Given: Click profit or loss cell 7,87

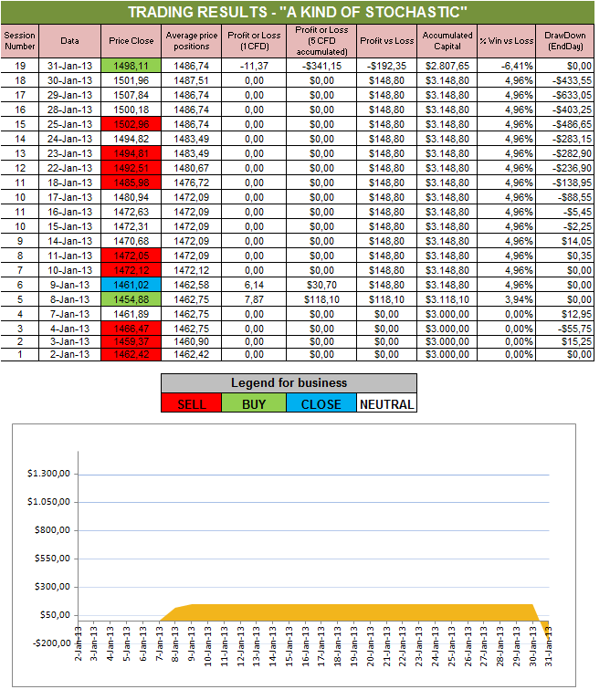Looking at the screenshot, I should (x=254, y=299).
